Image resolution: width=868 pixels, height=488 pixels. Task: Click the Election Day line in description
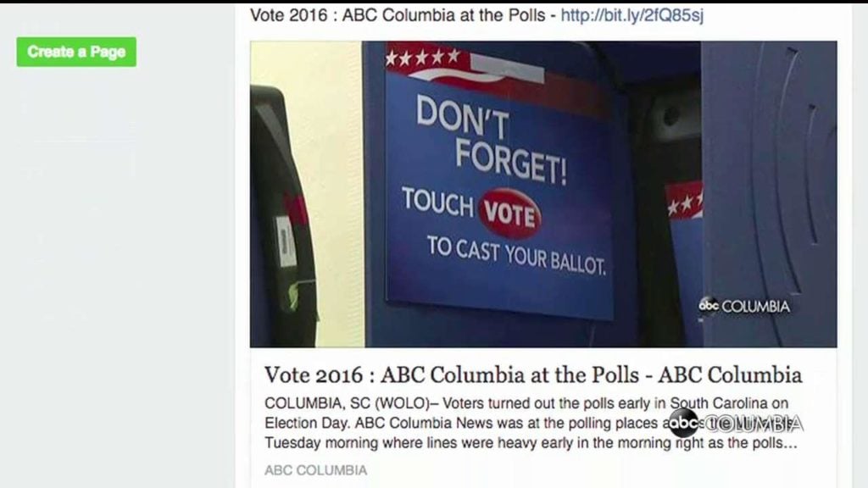(x=465, y=424)
